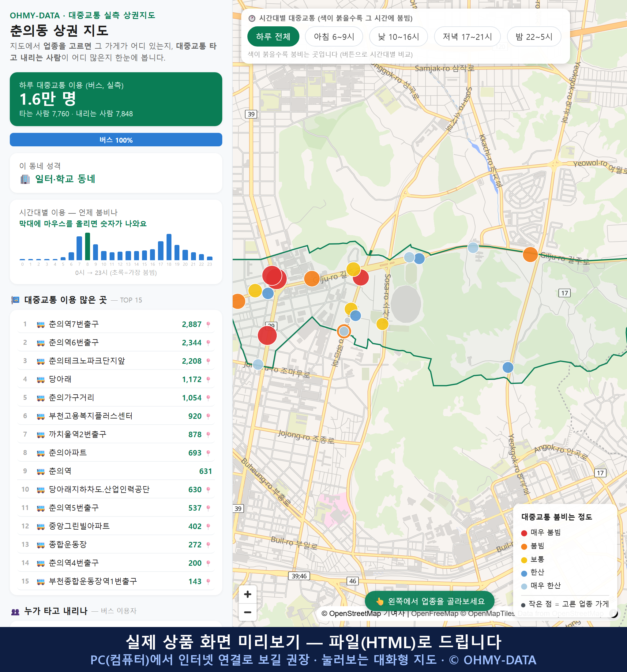Click the light-blue 매우 한산 legend swatch
627x672 pixels.
[x=524, y=587]
